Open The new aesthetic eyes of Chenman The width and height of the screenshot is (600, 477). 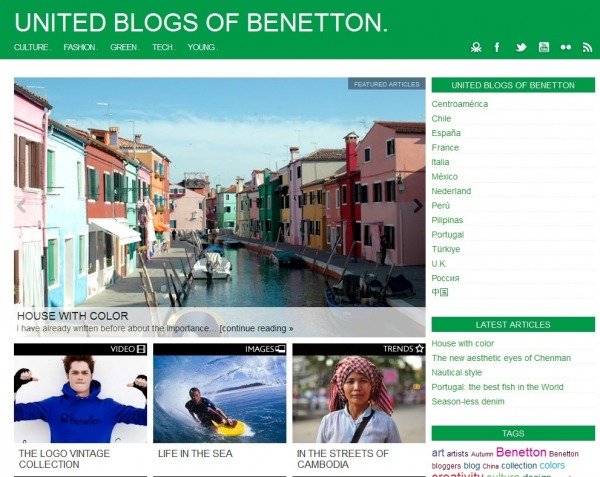501,358
